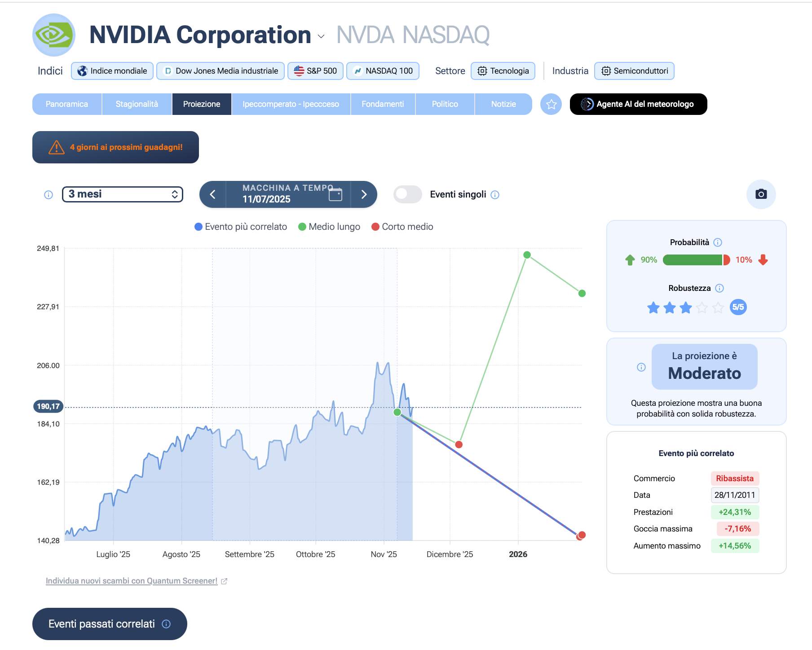Toggle the Eventi singoli switch
The height and width of the screenshot is (650, 812).
point(407,194)
